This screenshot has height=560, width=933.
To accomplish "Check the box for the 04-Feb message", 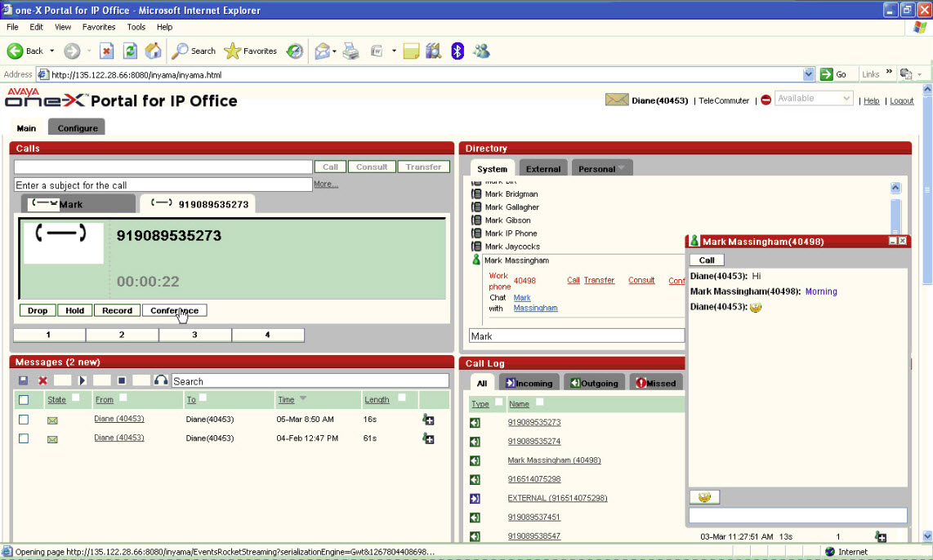I will 24,438.
